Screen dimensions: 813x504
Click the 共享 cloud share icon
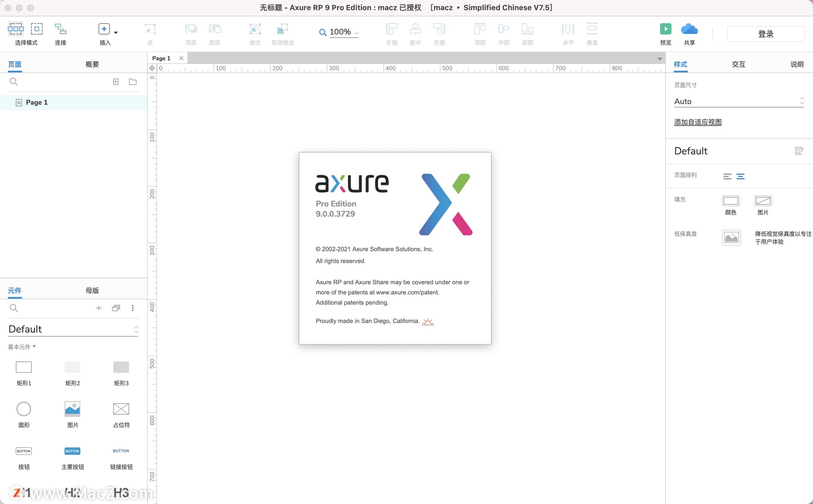point(689,29)
